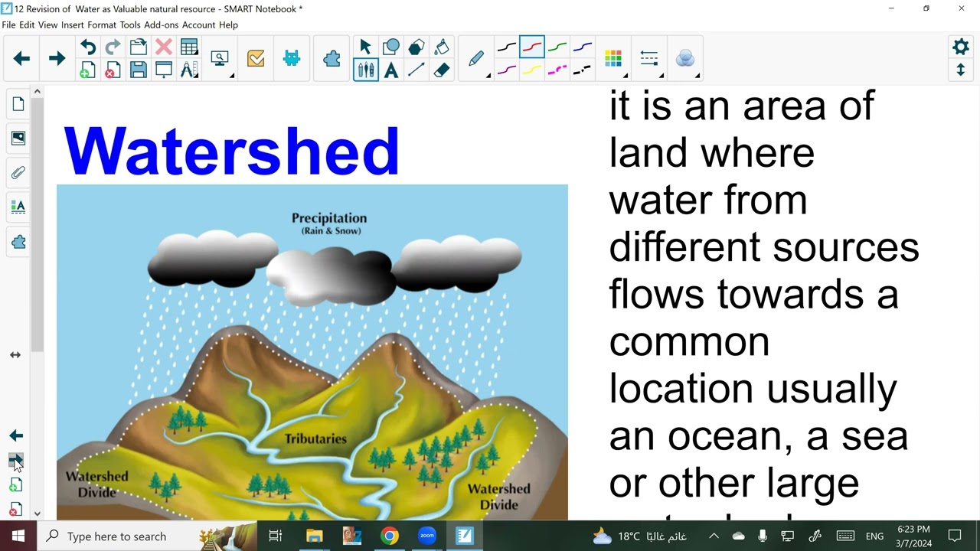Viewport: 980px width, 551px height.
Task: Select the Text tool letter A
Action: (390, 70)
